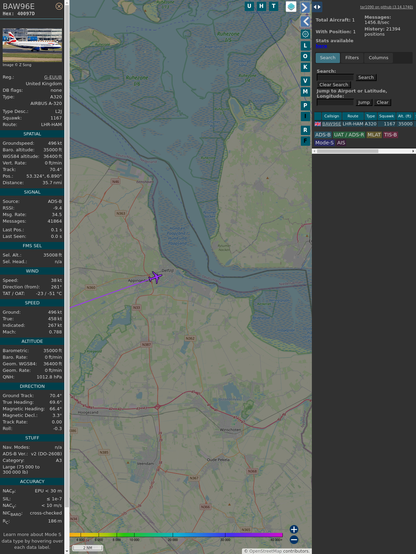Toggle sidebar width with double-arrow icon
Viewport: 416px width, 554px height.
[317, 7]
